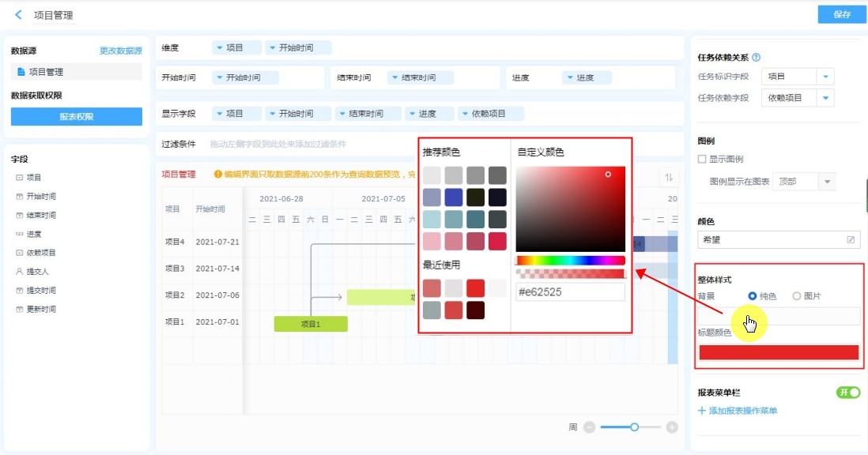The height and width of the screenshot is (455, 868).
Task: Click the 项目管理 data source file icon
Action: coord(21,72)
